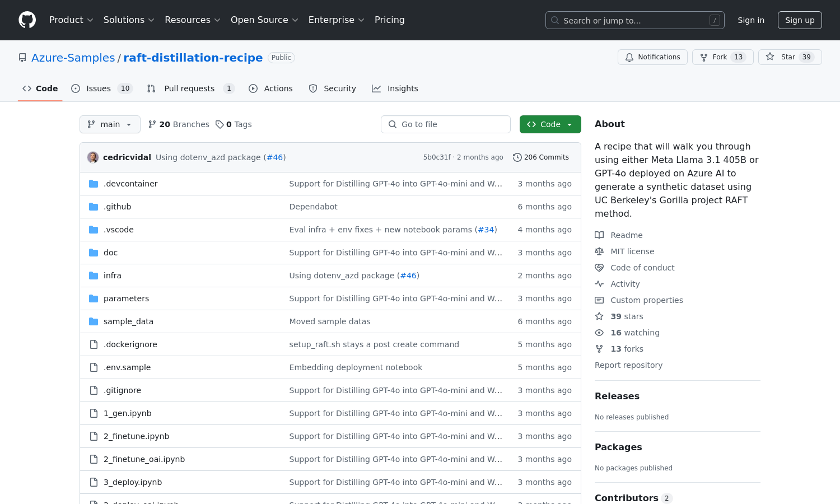840x504 pixels.
Task: Click the Notifications bell button
Action: pyautogui.click(x=652, y=57)
